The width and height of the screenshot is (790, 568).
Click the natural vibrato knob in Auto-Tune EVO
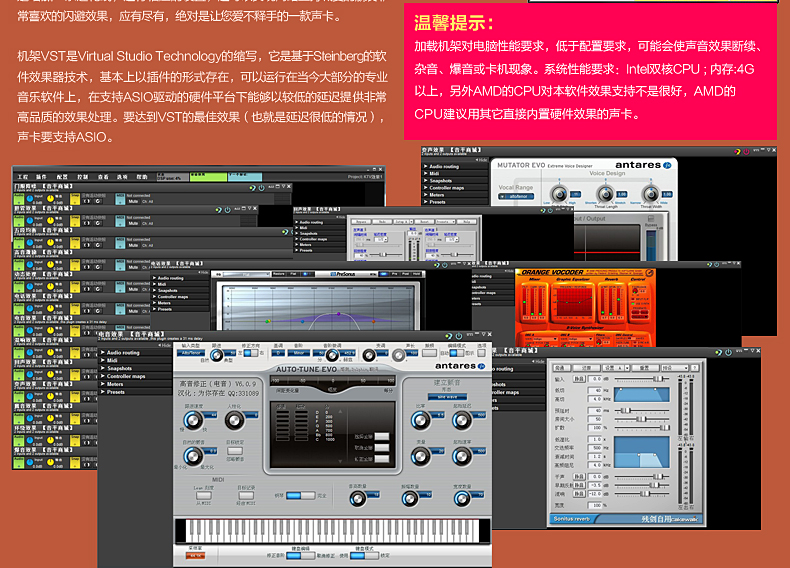pos(193,456)
